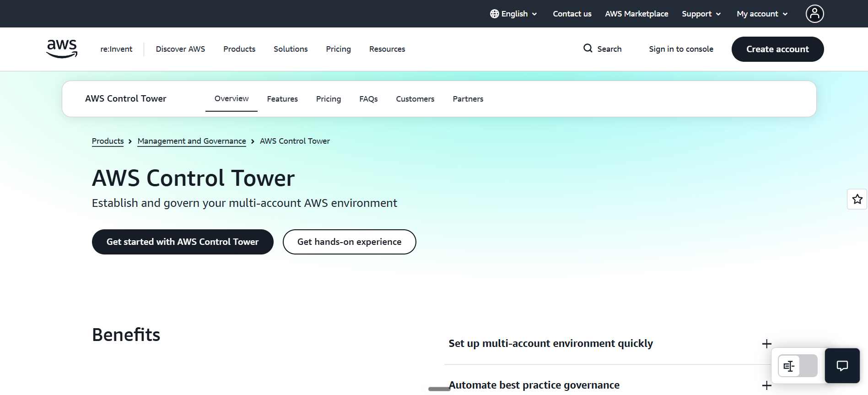
Task: Open the chat bubble widget
Action: [x=842, y=366]
